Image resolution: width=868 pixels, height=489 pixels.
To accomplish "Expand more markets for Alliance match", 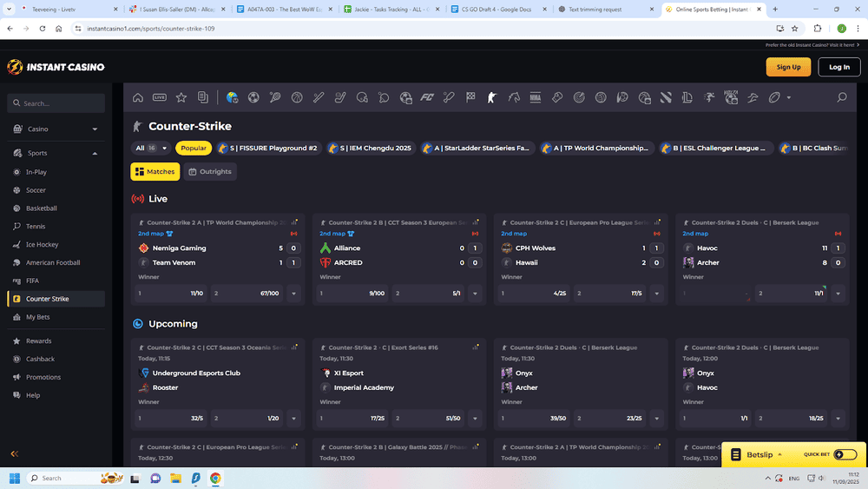I will pos(475,294).
